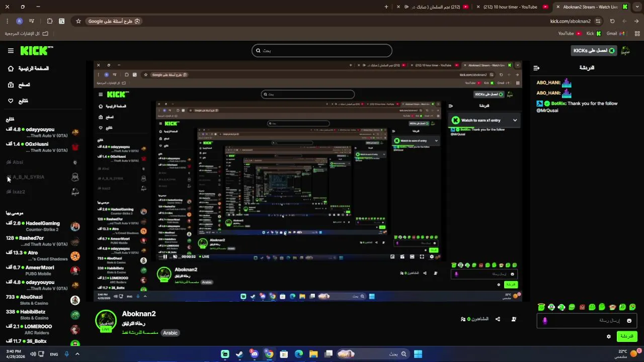Switch the ENG input language indicator
644x362 pixels.
coord(54,354)
